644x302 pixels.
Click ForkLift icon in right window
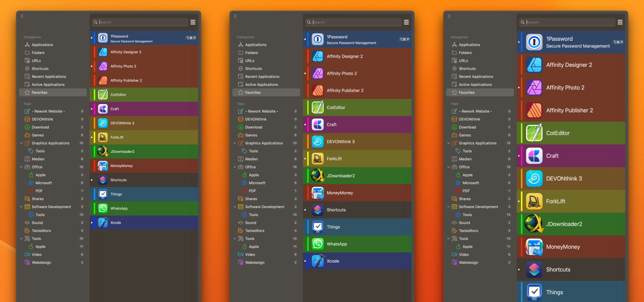pos(534,201)
